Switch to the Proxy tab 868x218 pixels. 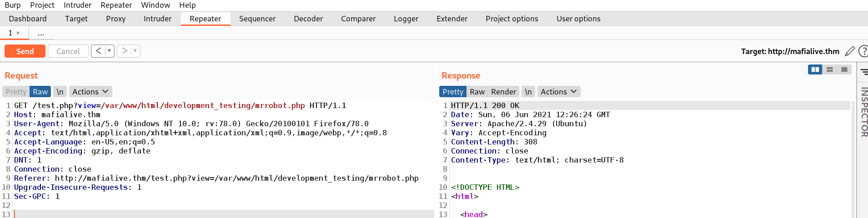[116, 19]
